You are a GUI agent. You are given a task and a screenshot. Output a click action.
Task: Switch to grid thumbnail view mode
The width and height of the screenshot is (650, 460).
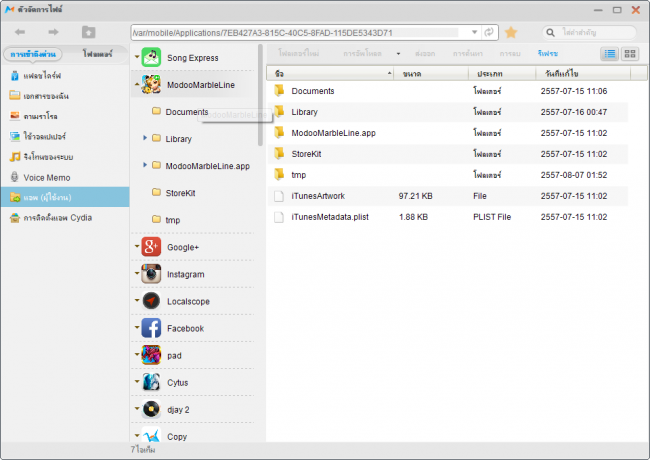pos(630,53)
